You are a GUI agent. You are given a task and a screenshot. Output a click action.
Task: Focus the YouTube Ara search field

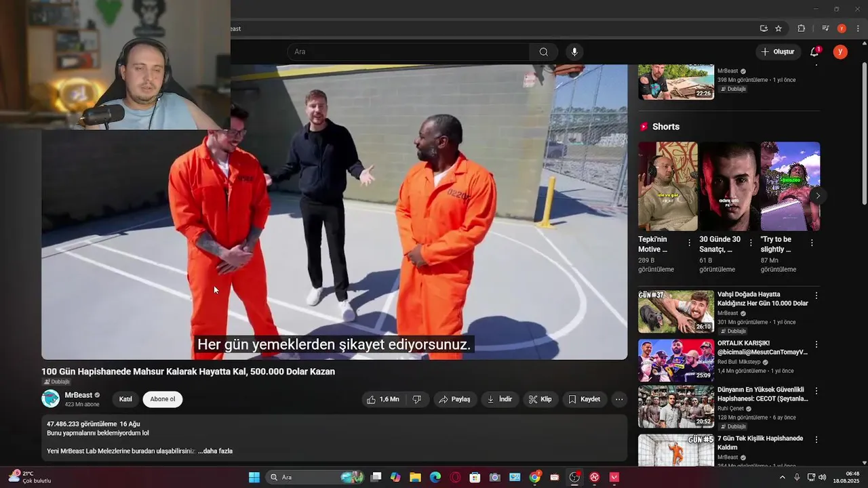coord(409,52)
